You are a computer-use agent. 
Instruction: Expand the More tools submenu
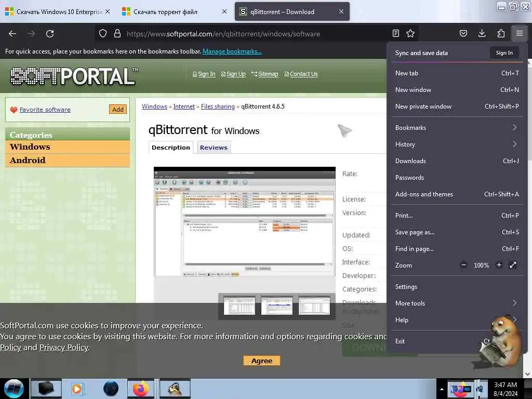[x=457, y=303]
